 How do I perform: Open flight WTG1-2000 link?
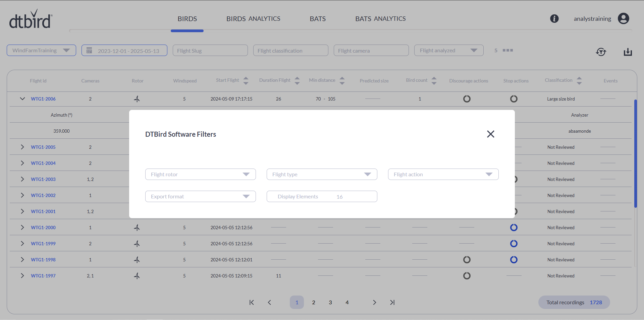[43, 228]
